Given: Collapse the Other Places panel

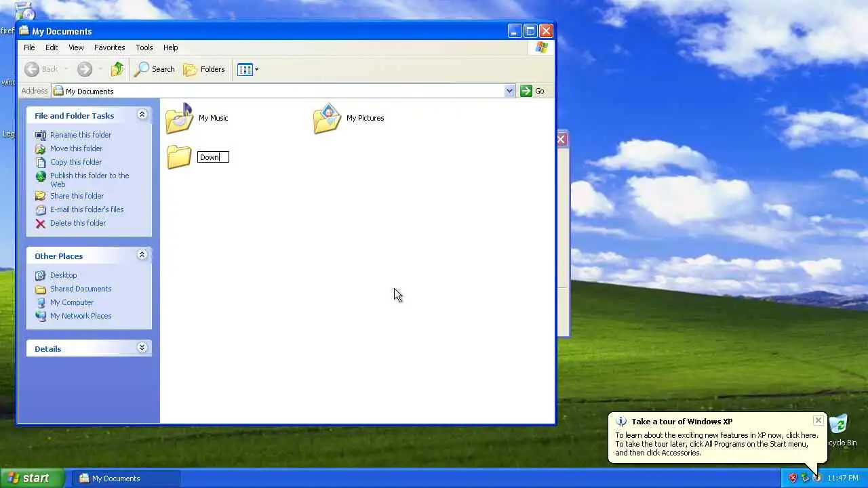Looking at the screenshot, I should click(x=142, y=255).
